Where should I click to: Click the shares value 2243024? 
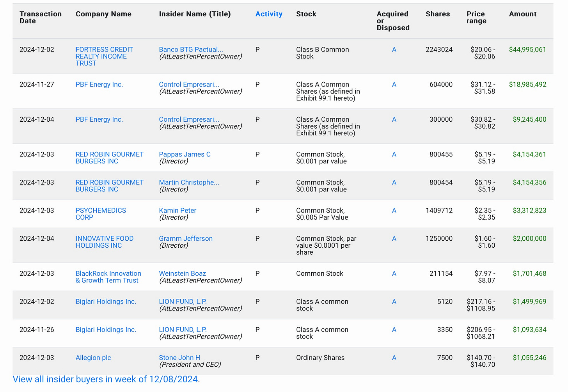[439, 50]
